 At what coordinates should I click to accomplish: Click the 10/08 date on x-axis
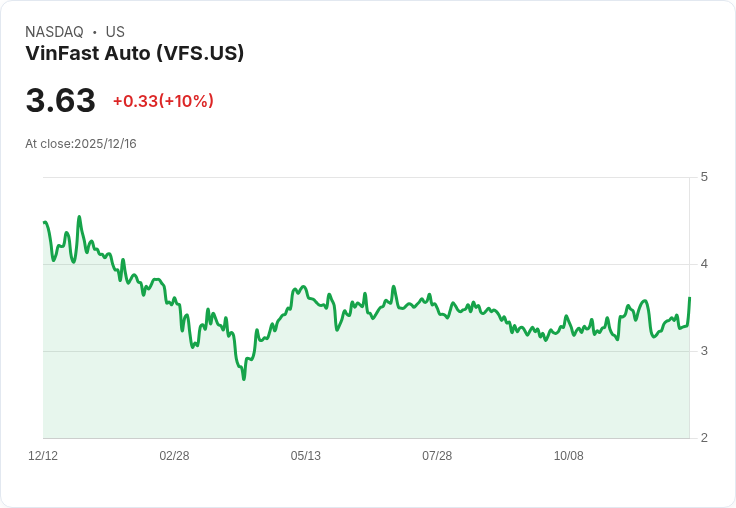tap(569, 456)
